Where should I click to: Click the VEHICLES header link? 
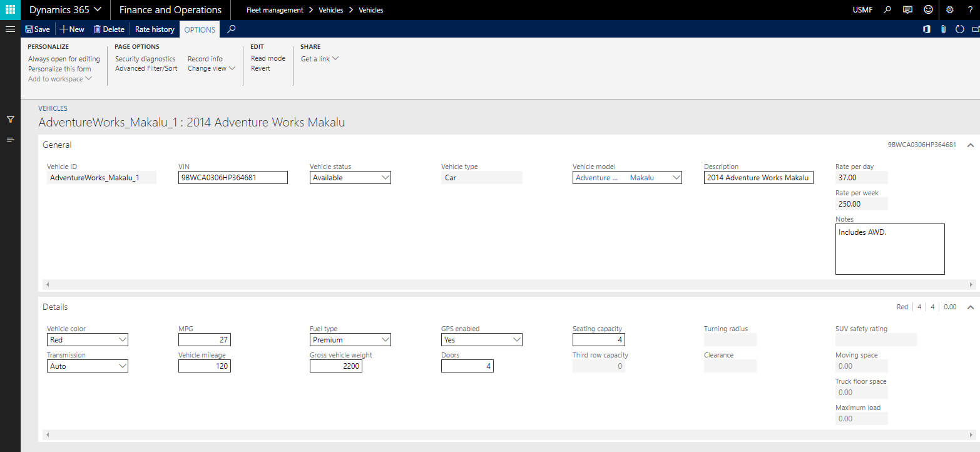click(53, 108)
